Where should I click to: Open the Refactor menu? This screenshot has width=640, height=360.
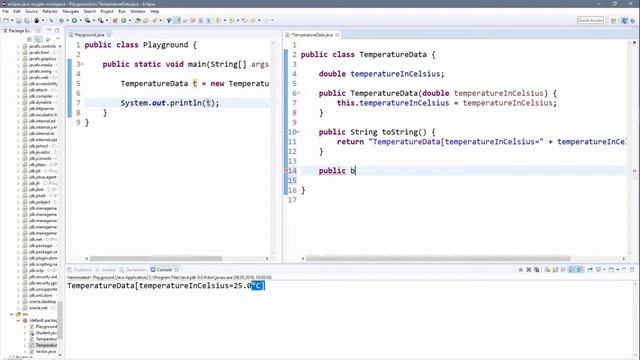(x=50, y=11)
